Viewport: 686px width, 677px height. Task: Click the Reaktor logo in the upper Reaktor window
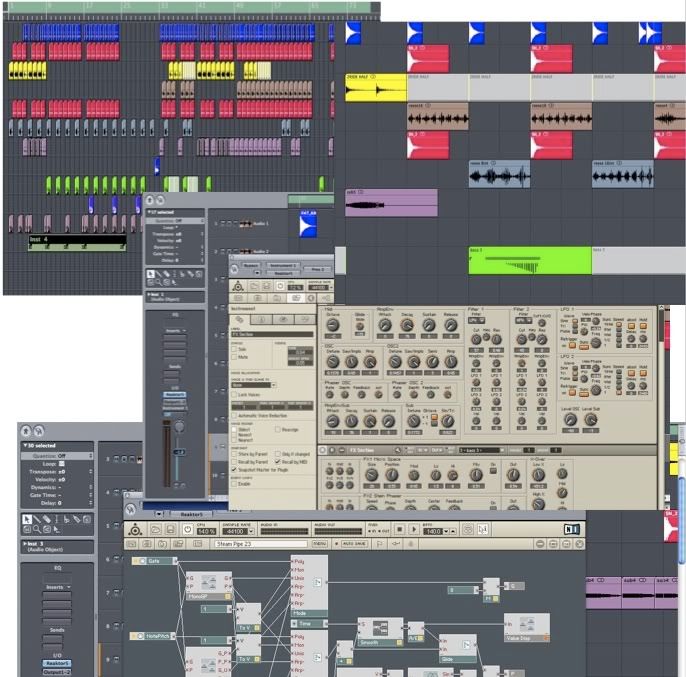click(238, 287)
